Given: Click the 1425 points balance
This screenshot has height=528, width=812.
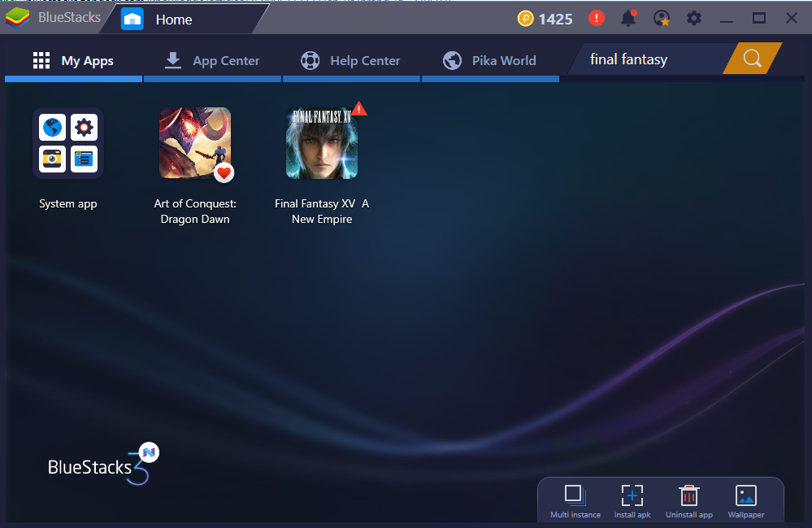Looking at the screenshot, I should coord(556,20).
